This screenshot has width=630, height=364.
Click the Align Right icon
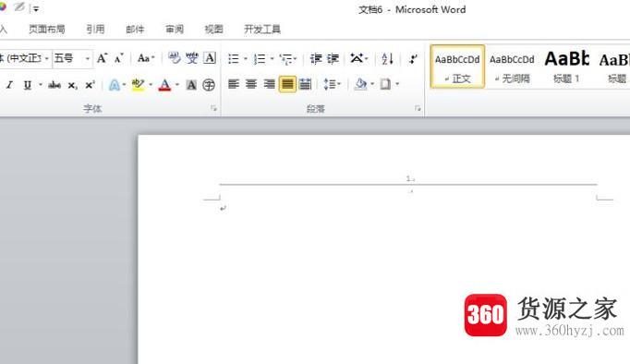point(269,84)
